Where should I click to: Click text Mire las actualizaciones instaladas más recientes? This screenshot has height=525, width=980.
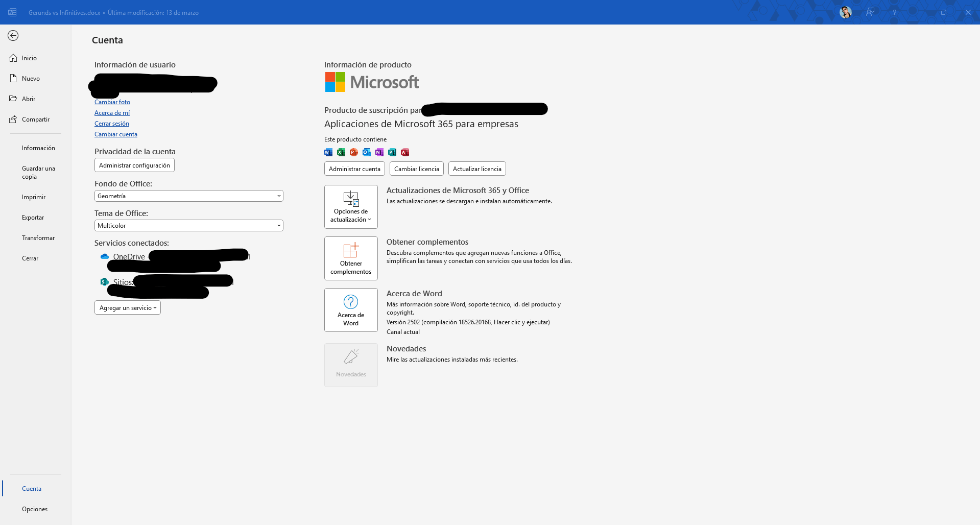tap(452, 360)
